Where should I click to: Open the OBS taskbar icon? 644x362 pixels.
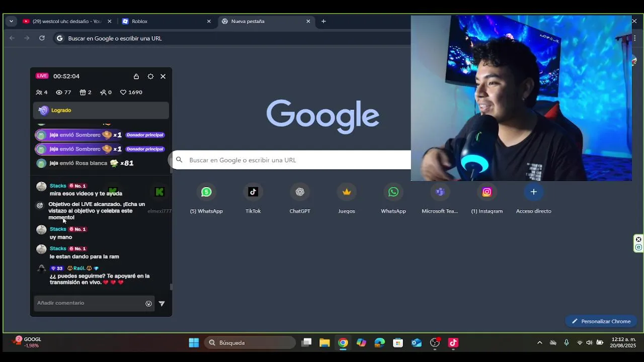(435, 343)
